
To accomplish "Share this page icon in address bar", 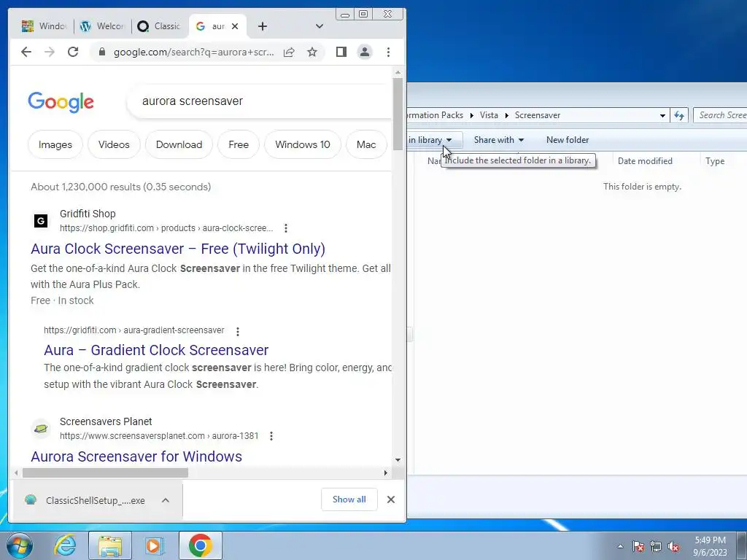I will tap(289, 52).
